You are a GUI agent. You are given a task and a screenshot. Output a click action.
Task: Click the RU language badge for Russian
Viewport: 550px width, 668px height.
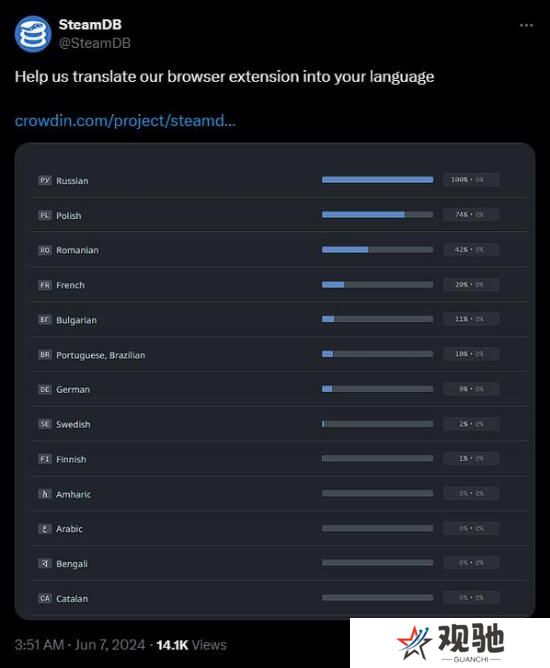click(45, 180)
